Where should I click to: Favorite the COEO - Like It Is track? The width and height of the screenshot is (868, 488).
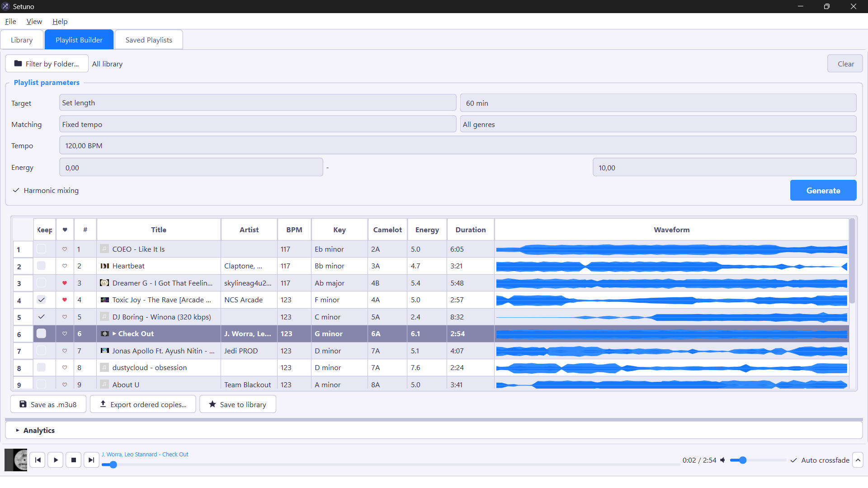tap(65, 249)
